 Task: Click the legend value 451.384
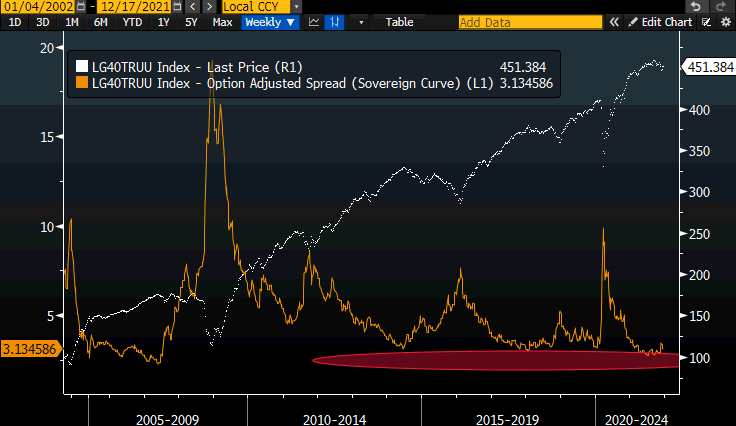pos(523,67)
